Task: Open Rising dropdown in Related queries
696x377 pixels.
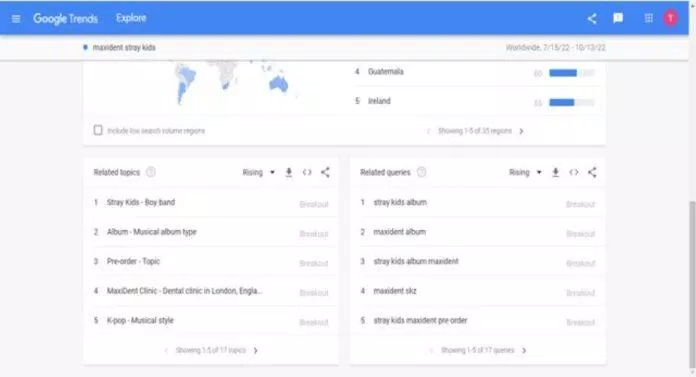Action: pos(526,172)
